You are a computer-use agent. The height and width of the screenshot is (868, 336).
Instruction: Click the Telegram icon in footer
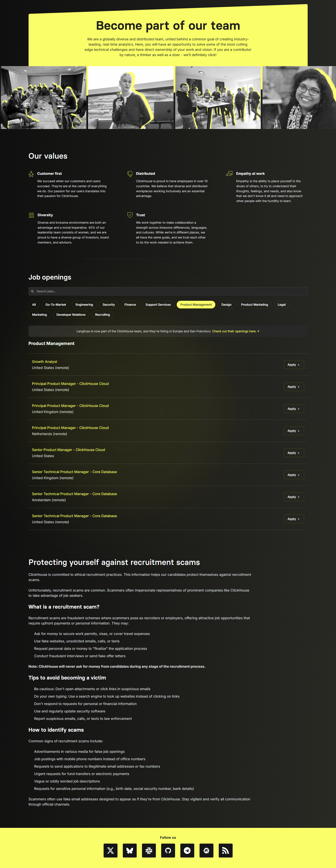[187, 850]
